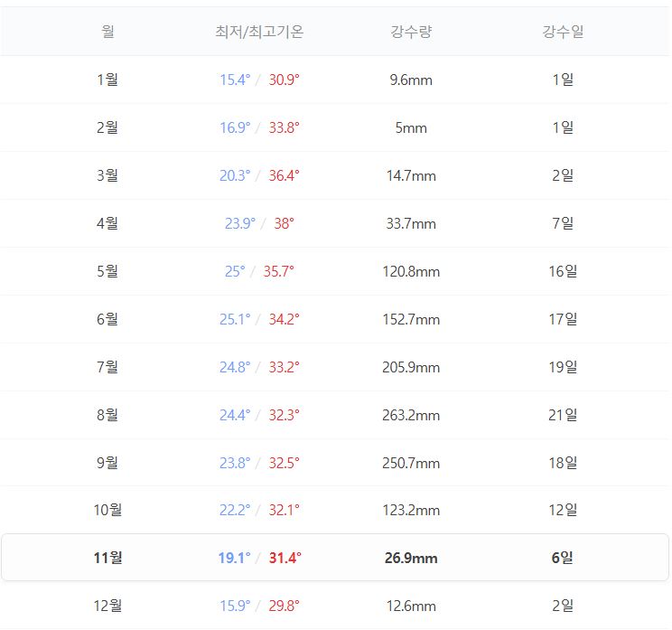Click the bold 26.9mm precipitation cell

411,559
